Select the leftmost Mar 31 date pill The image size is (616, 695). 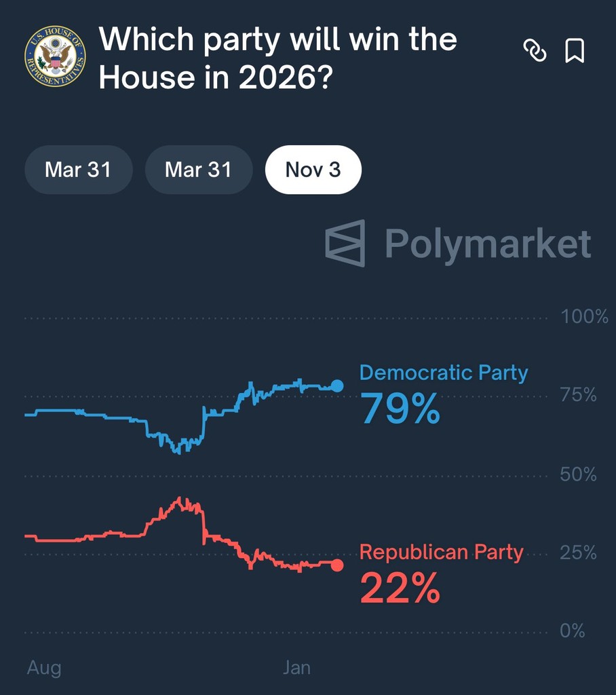78,170
